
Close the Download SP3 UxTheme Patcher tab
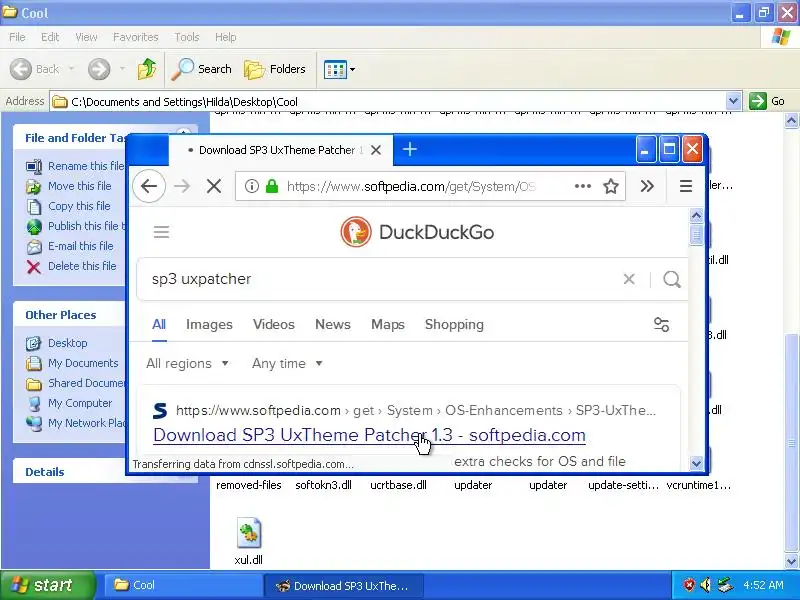(x=376, y=150)
